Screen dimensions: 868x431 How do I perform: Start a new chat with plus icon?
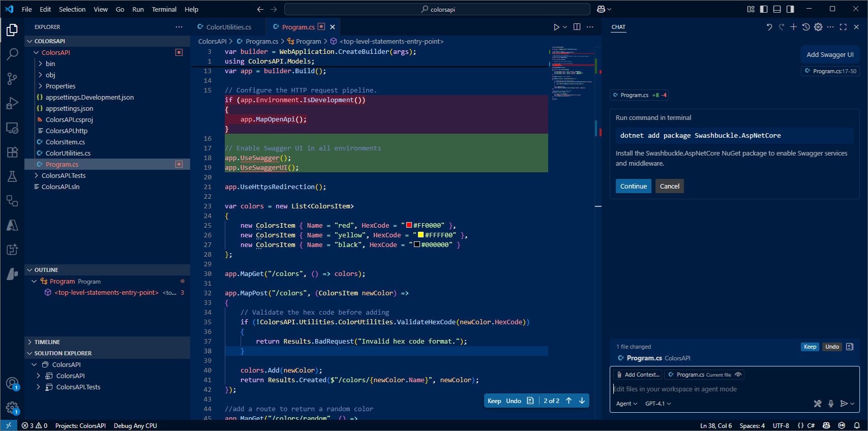(793, 27)
